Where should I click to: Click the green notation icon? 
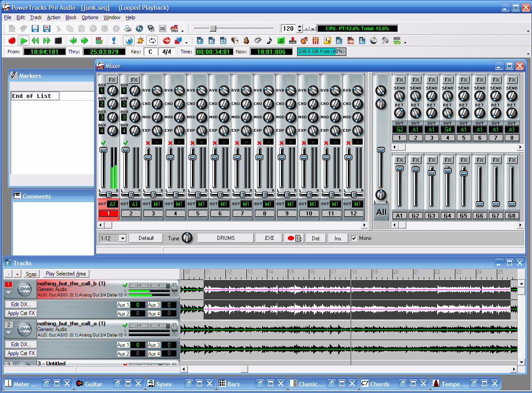pyautogui.click(x=281, y=41)
